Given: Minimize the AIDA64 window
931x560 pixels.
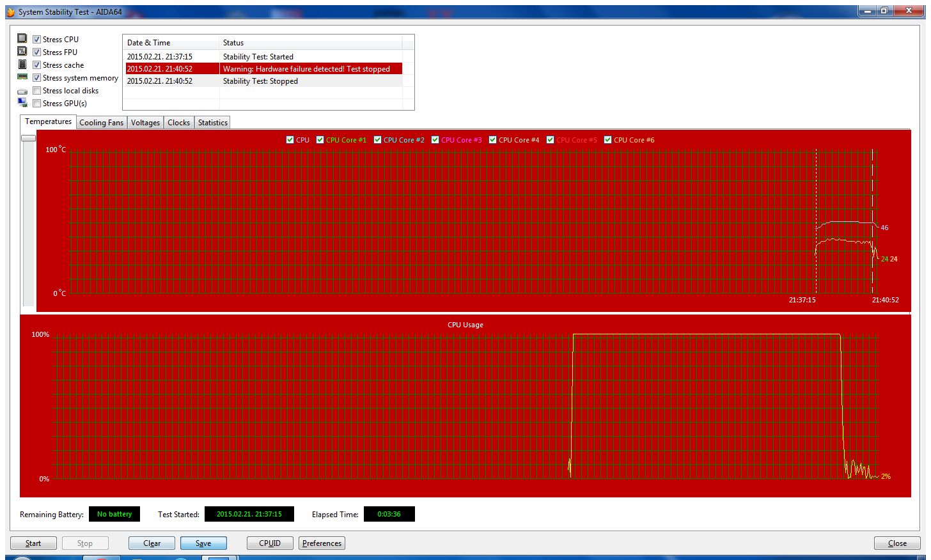Looking at the screenshot, I should point(867,11).
